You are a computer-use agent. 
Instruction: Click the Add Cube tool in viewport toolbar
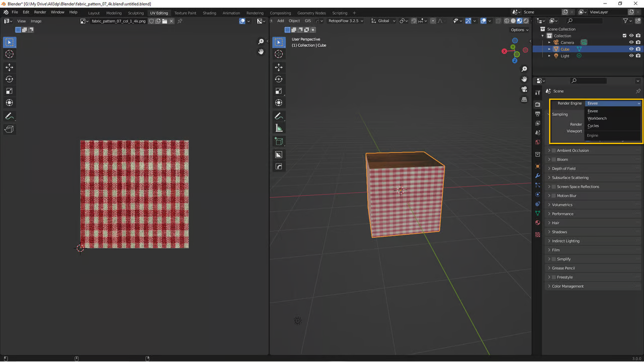pyautogui.click(x=279, y=141)
